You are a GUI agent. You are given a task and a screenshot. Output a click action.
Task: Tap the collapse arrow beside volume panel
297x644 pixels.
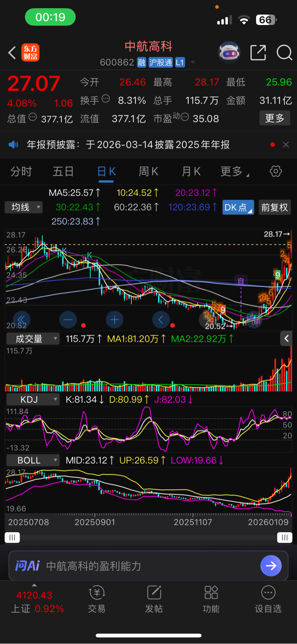click(286, 338)
